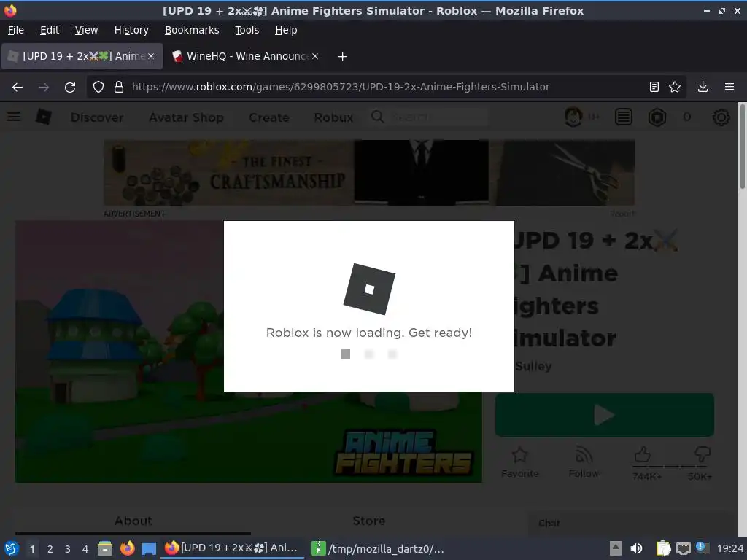
Task: Toggle Firefox reader view icon
Action: tap(654, 87)
